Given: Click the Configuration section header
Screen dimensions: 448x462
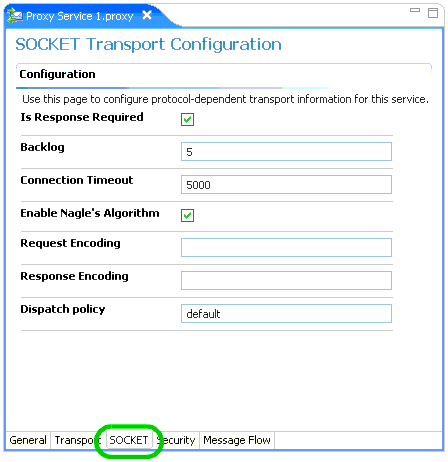Looking at the screenshot, I should [x=57, y=74].
